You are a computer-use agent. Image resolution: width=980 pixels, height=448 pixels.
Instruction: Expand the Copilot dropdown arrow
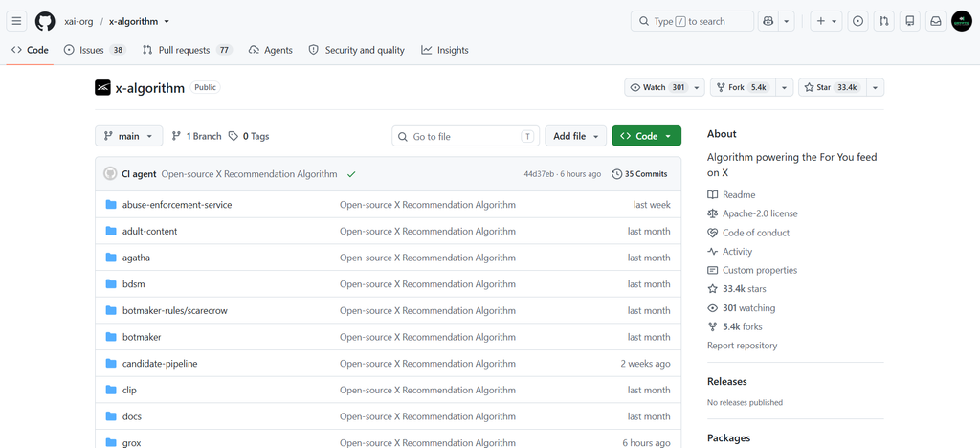787,21
